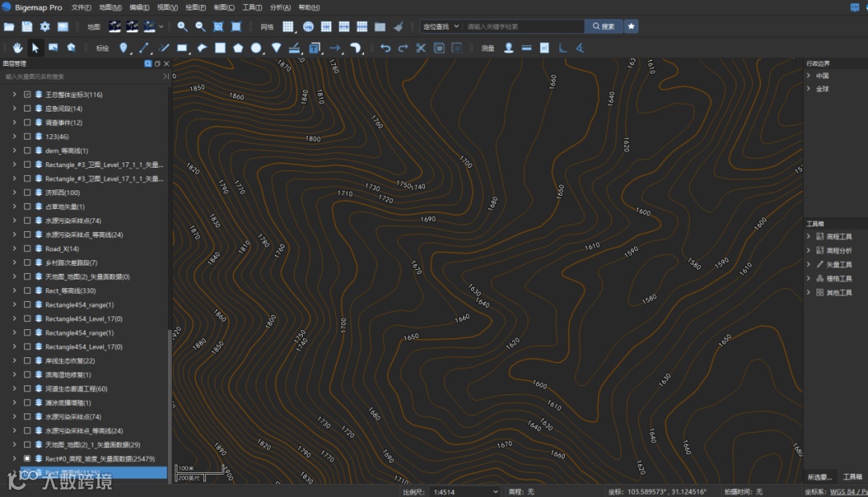Open the folder icon in the top toolbar
The height and width of the screenshot is (497, 868).
point(9,26)
